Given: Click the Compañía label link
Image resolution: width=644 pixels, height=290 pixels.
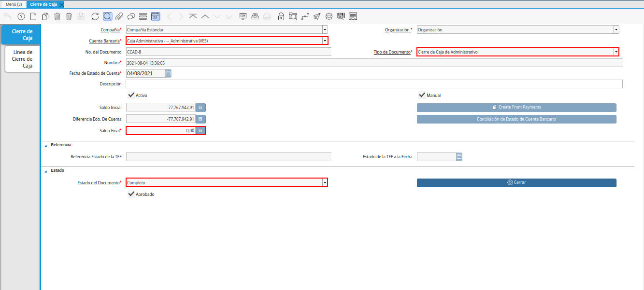Looking at the screenshot, I should pos(110,29).
